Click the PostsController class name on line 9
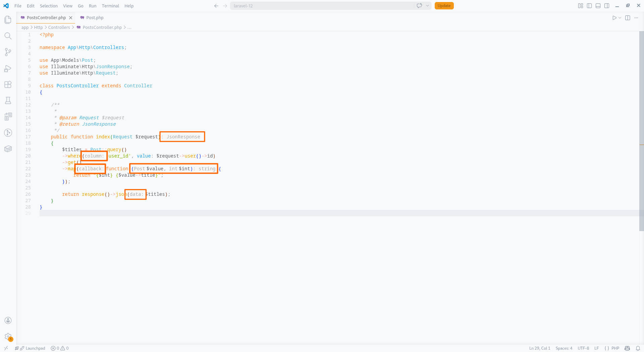The width and height of the screenshot is (644, 352). (x=77, y=86)
